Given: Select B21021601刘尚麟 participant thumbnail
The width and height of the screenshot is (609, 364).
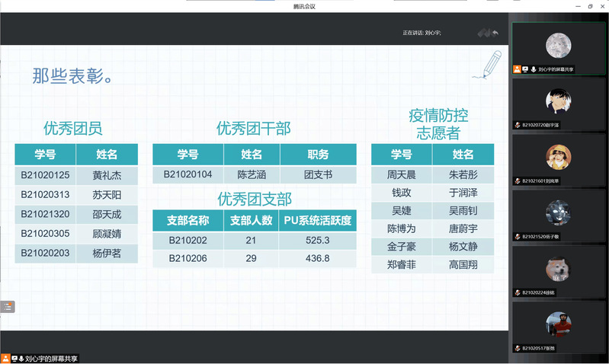Looking at the screenshot, I should click(x=558, y=155).
